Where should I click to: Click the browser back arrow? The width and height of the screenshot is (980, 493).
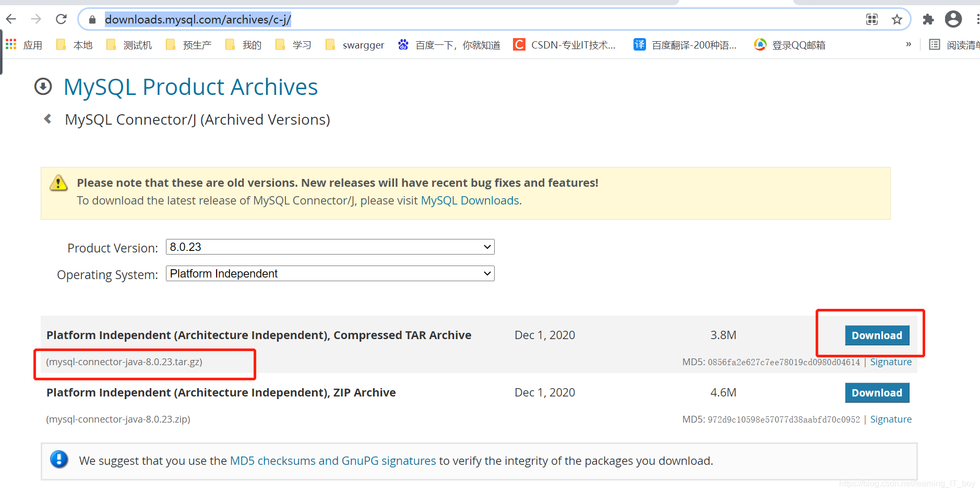click(x=11, y=19)
